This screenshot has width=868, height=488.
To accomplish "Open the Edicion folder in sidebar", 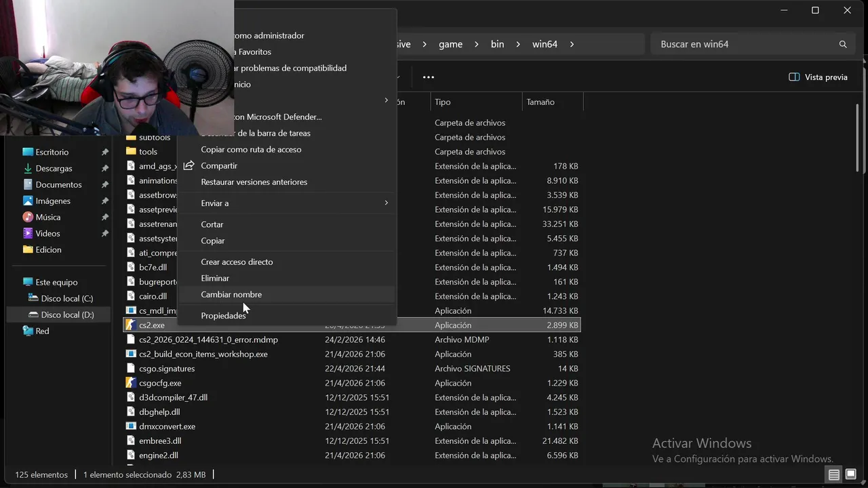I will coord(48,249).
